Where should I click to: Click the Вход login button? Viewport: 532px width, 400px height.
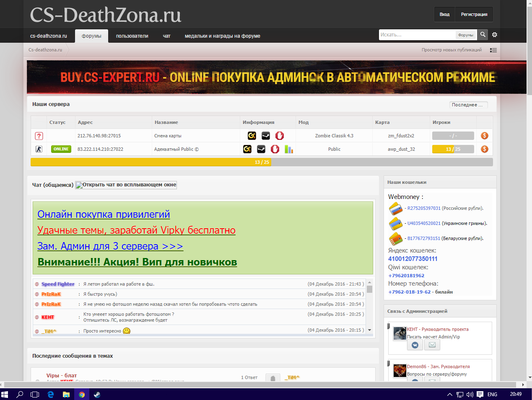click(x=444, y=14)
